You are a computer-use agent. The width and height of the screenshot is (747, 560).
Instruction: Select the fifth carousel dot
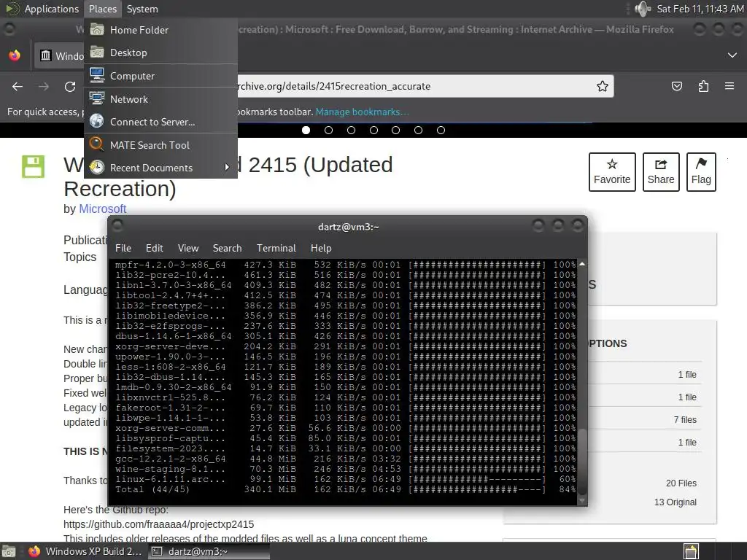(x=395, y=130)
